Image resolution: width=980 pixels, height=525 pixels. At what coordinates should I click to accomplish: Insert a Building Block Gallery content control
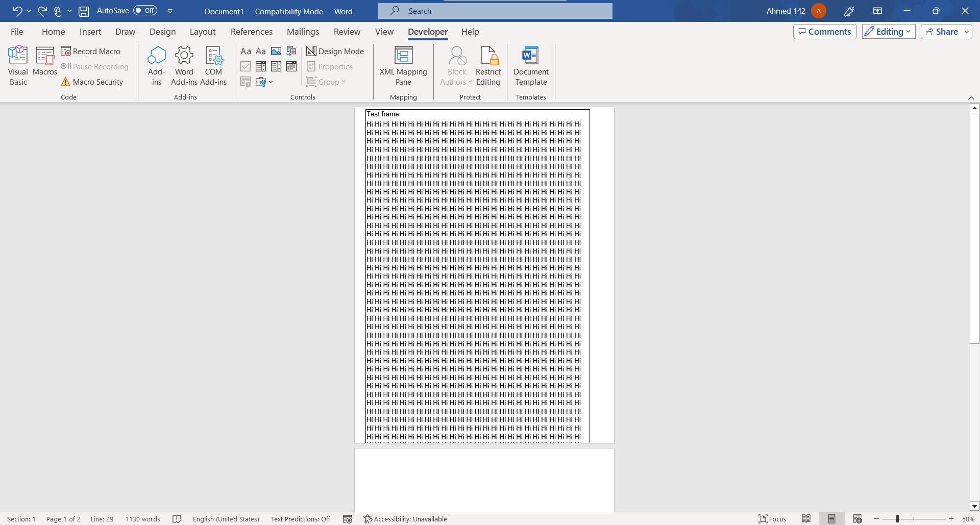tap(291, 51)
